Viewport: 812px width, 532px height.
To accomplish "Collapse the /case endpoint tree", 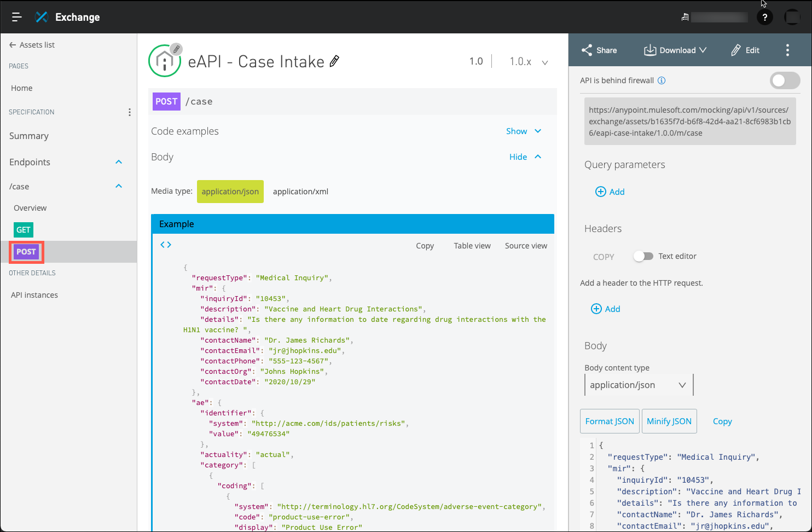I will [119, 186].
